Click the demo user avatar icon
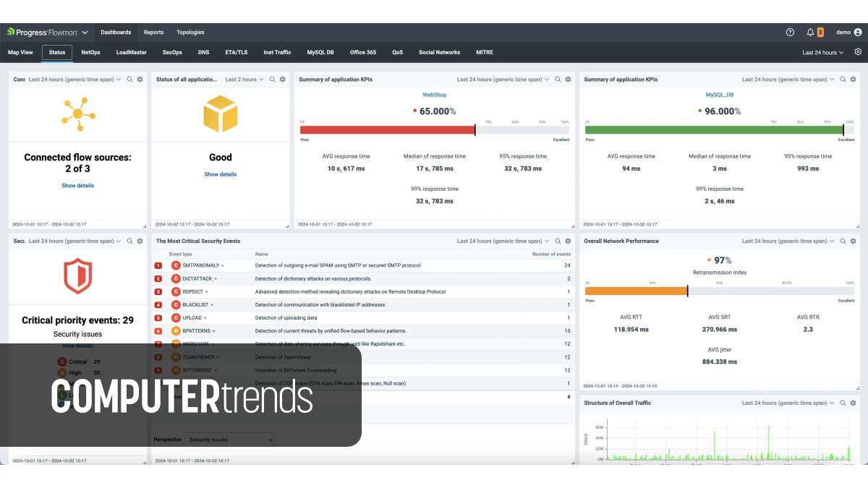 coord(858,33)
